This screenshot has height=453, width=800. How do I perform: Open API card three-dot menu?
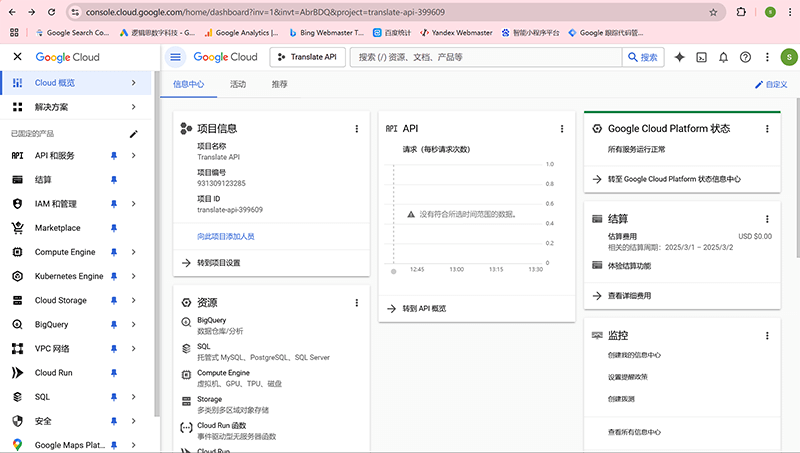[x=562, y=129]
